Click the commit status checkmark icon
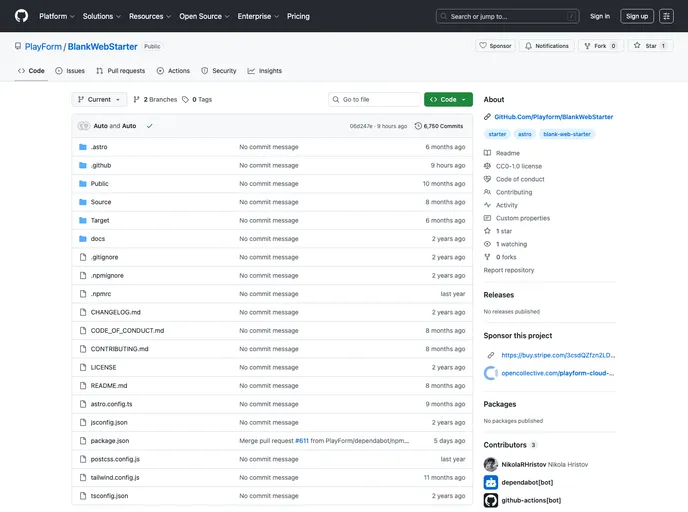688x512 pixels. 149,126
